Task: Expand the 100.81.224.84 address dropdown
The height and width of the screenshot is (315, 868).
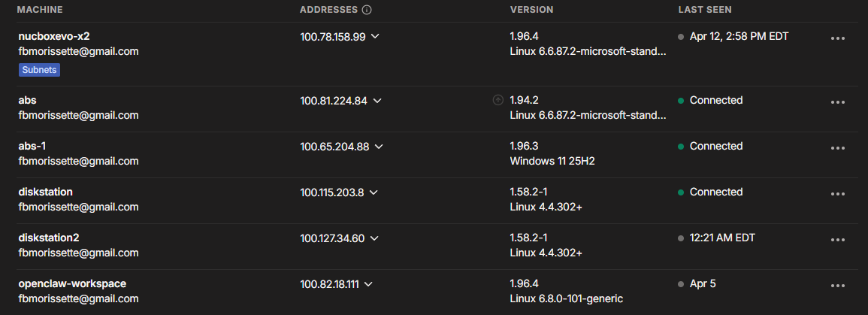Action: point(377,101)
